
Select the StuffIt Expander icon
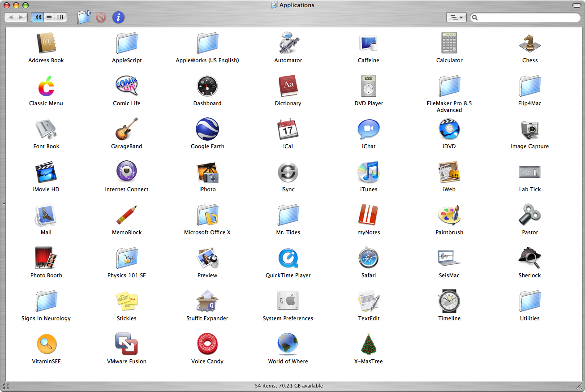pos(207,302)
